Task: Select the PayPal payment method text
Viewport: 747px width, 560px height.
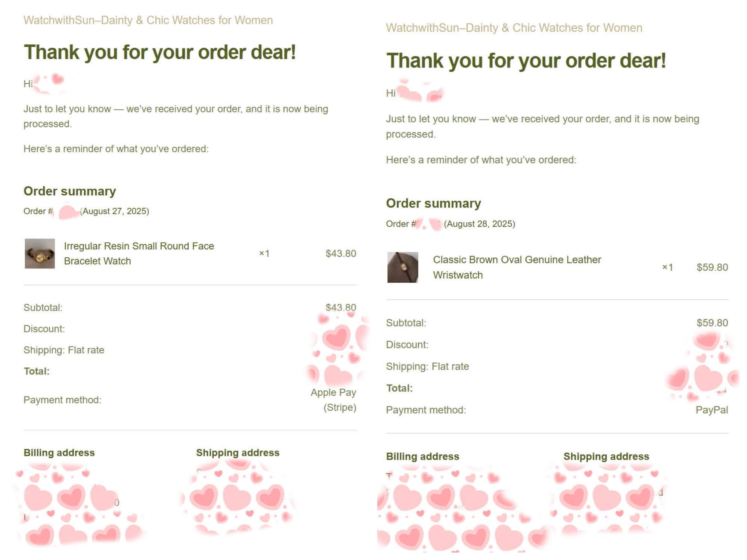Action: click(x=712, y=410)
